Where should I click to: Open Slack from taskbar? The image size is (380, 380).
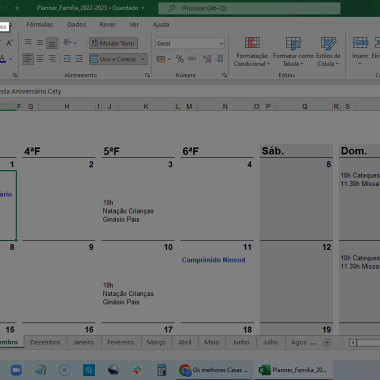click(137, 370)
